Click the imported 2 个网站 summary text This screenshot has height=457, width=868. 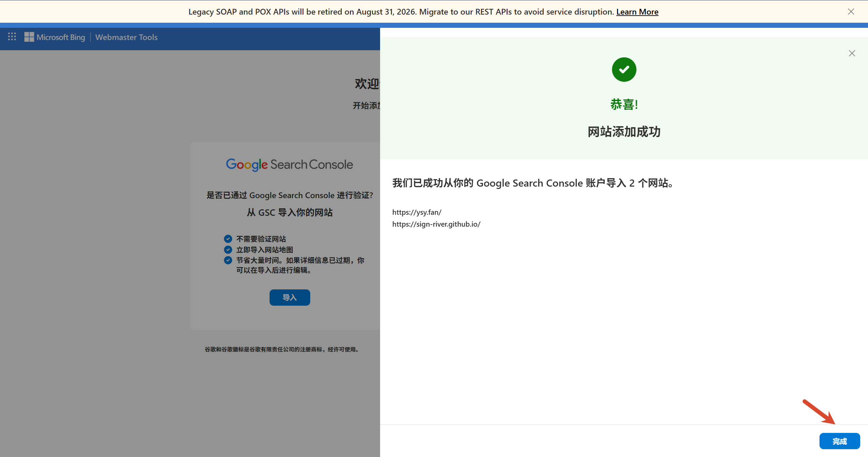(x=533, y=183)
